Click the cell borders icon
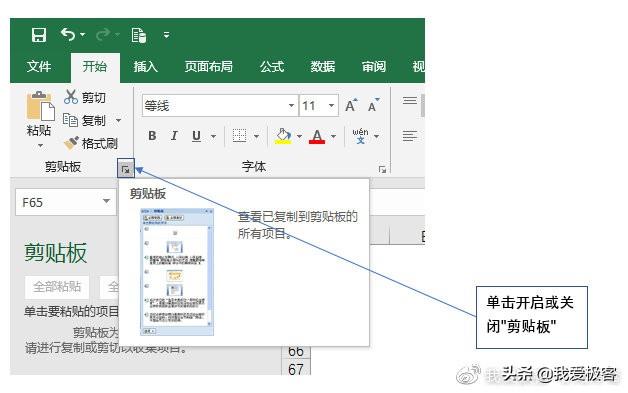The image size is (628, 393). tap(240, 136)
